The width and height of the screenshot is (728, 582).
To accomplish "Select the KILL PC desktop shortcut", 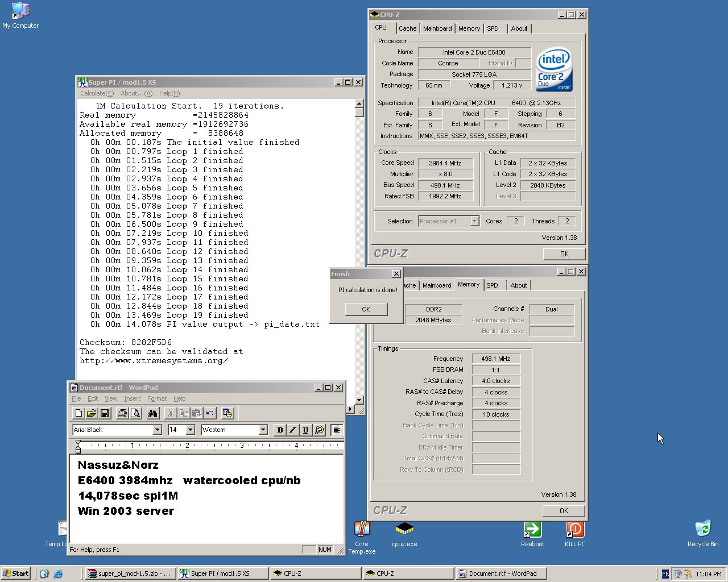I will [x=575, y=534].
